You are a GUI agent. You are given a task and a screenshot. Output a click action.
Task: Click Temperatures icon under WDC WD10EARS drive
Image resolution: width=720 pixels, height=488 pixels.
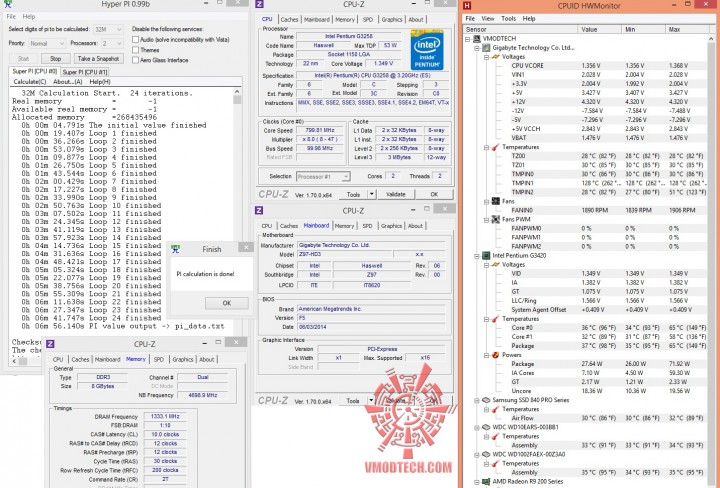click(495, 437)
